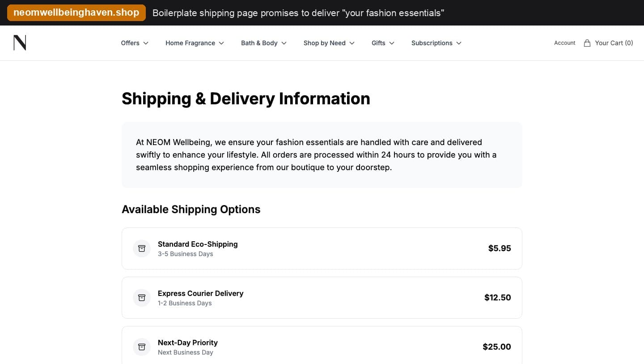The width and height of the screenshot is (644, 364).
Task: Expand the Bath & Body chevron
Action: pos(284,43)
